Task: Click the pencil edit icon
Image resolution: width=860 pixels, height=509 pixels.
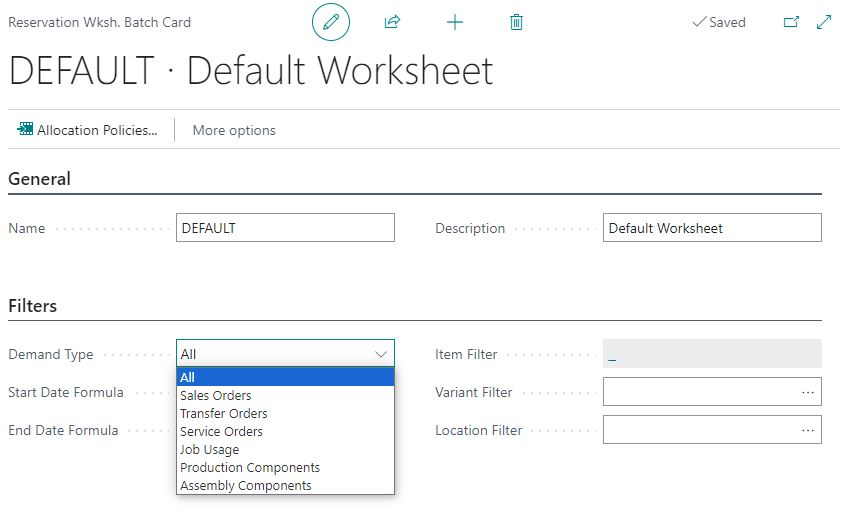Action: (331, 22)
